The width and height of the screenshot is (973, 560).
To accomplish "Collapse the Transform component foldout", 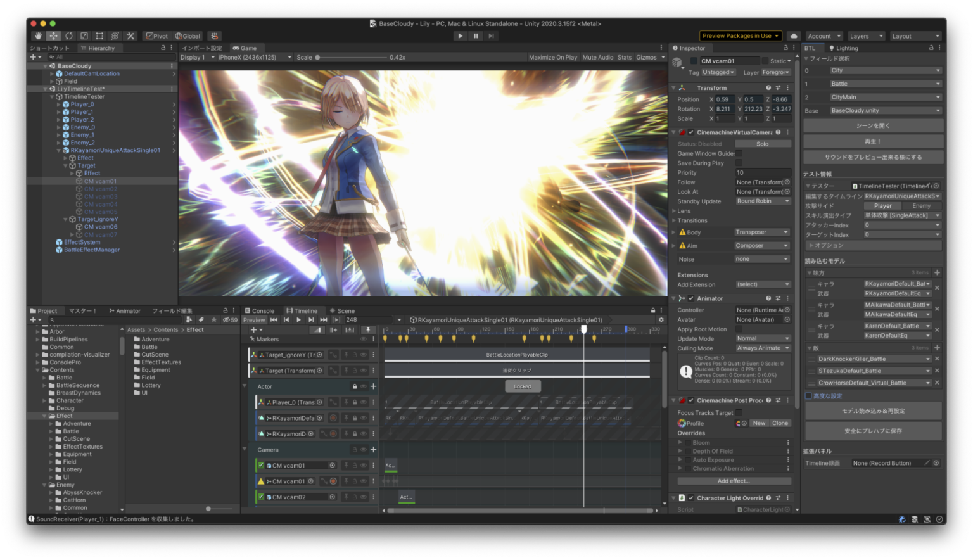I will [674, 88].
